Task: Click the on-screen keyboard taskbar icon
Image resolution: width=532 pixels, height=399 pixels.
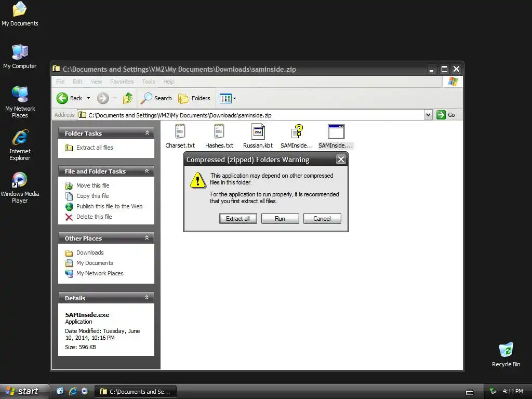Action: [x=470, y=392]
